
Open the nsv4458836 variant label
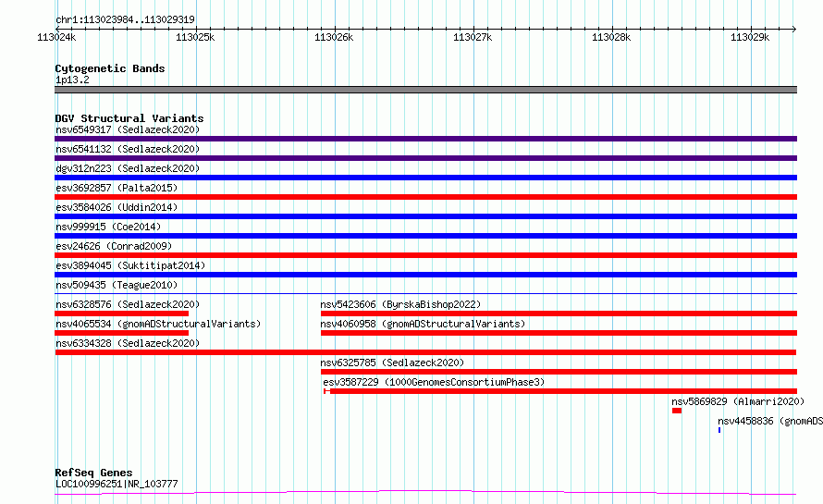(770, 421)
